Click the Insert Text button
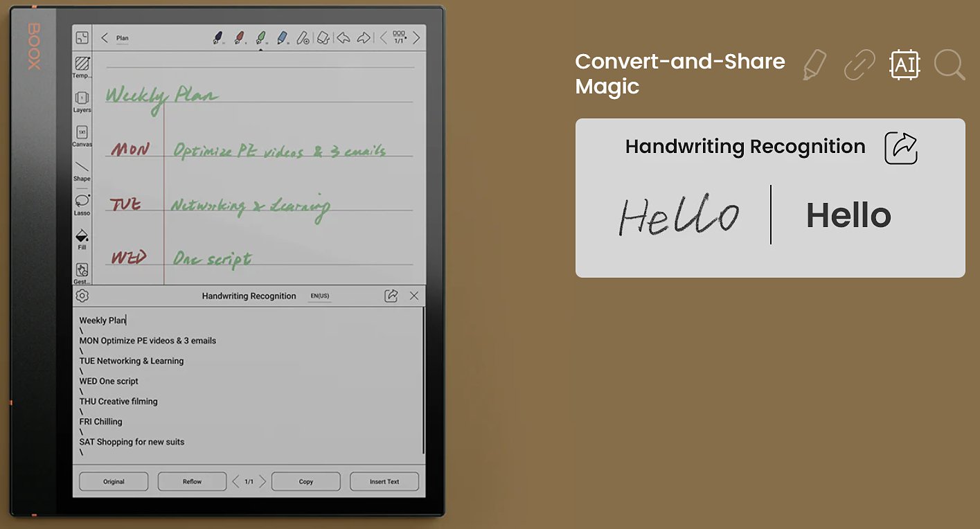This screenshot has height=529, width=980. click(384, 481)
